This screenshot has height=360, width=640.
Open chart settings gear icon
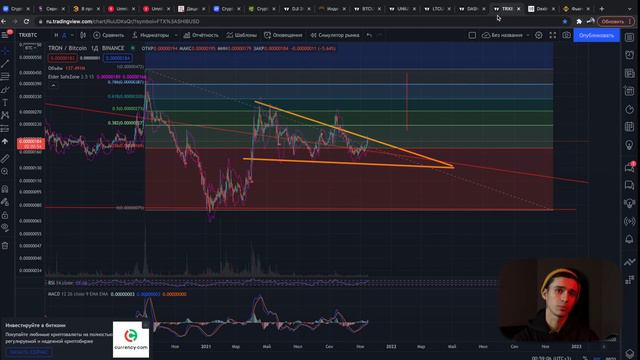click(x=539, y=36)
